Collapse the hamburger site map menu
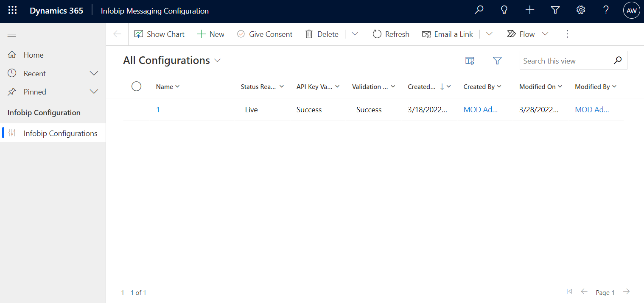This screenshot has height=303, width=644. [x=12, y=34]
